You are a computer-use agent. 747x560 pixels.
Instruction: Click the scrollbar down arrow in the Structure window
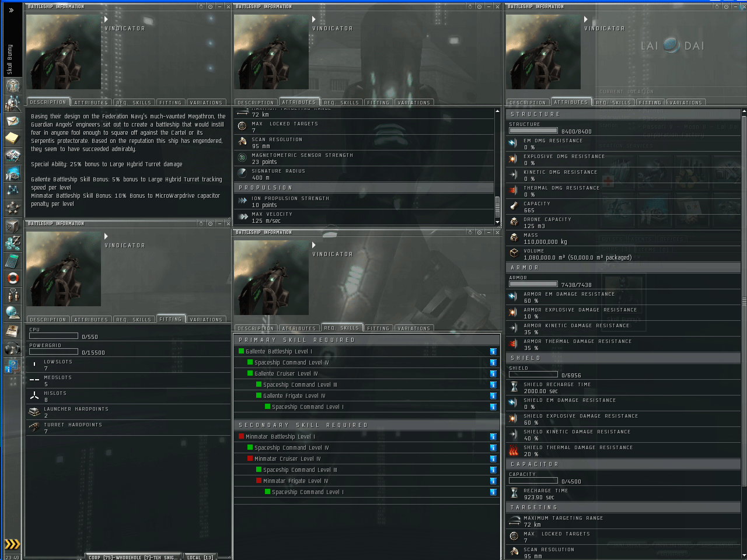tap(743, 555)
